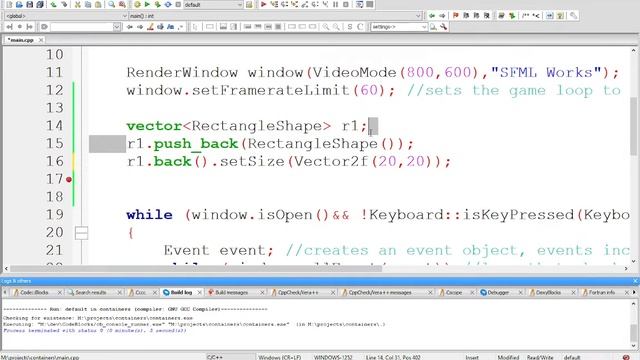This screenshot has height=360, width=640.
Task: Click the Paste clipboard icon
Action: tap(98, 4)
